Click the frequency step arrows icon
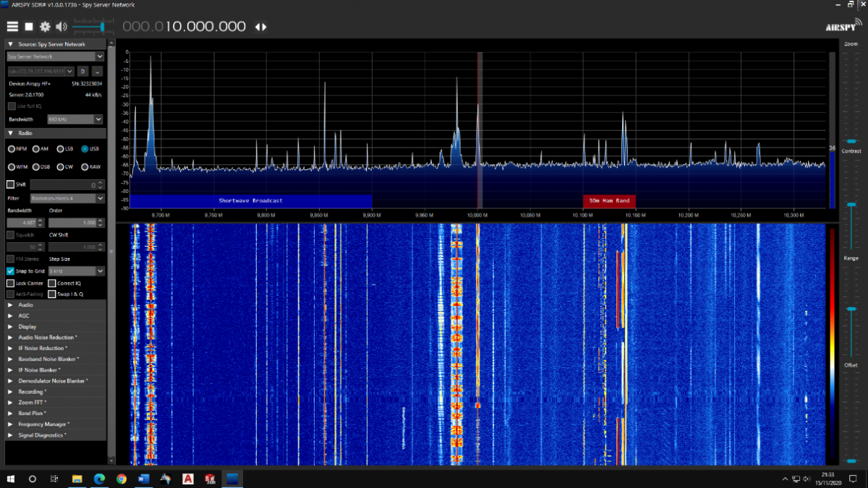This screenshot has width=868, height=488. [260, 27]
